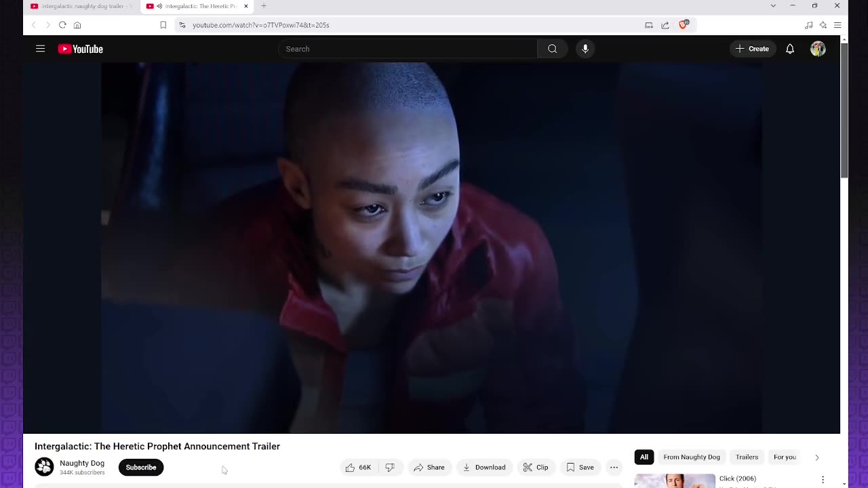868x488 pixels.
Task: Select the For you filter chip
Action: coord(785,457)
